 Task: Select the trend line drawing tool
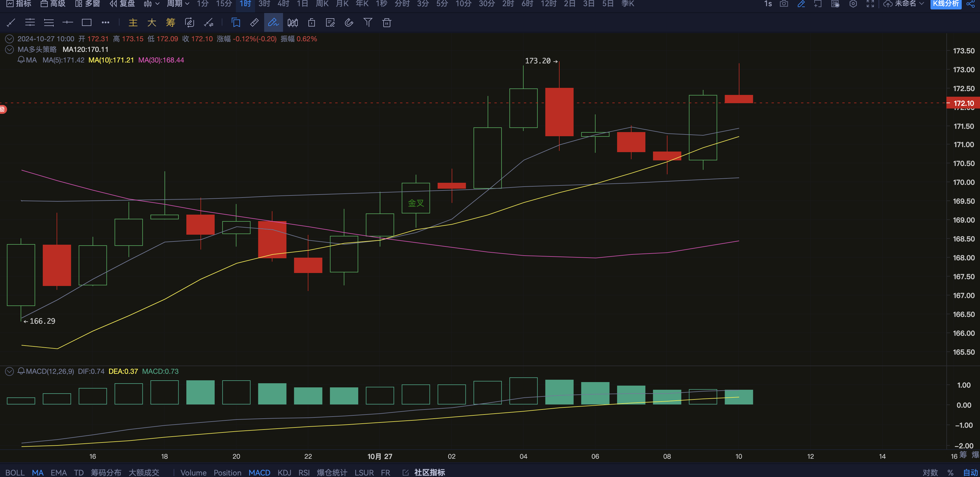pos(11,23)
